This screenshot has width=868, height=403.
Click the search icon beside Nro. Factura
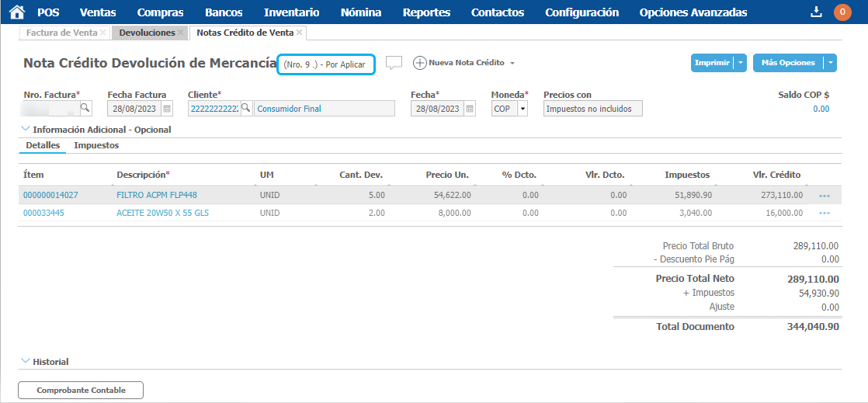coord(85,108)
